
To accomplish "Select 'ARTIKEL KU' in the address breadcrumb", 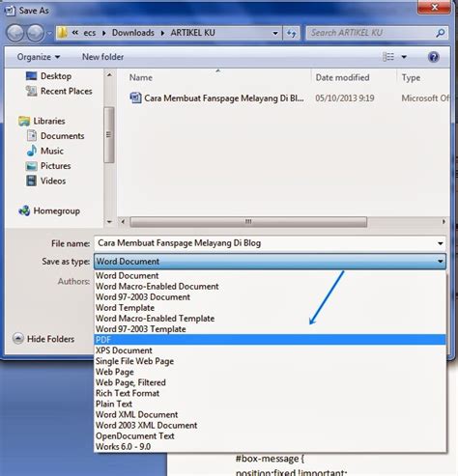I will click(192, 33).
